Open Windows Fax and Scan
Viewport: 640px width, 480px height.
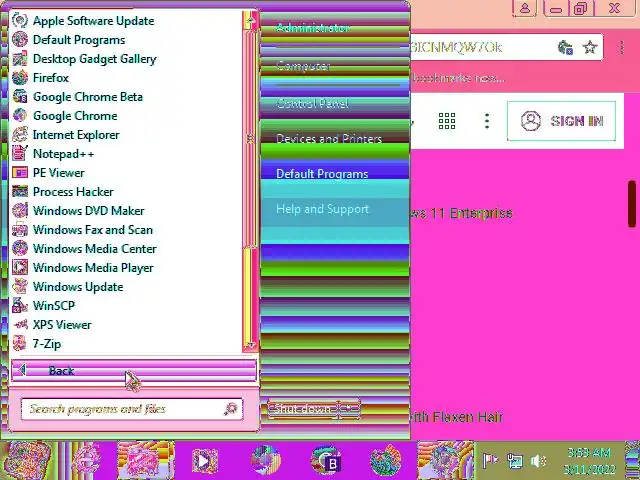click(x=82, y=230)
